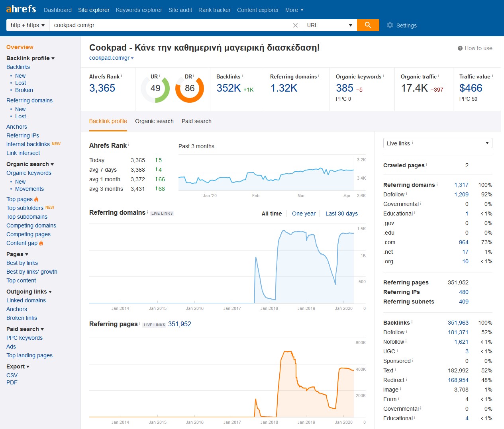This screenshot has width=504, height=429.
Task: Click info icon next to Crawled pages
Action: point(427,164)
